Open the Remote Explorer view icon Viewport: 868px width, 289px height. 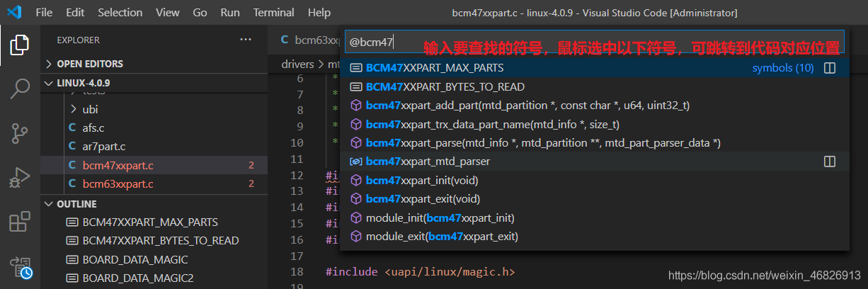[x=20, y=268]
